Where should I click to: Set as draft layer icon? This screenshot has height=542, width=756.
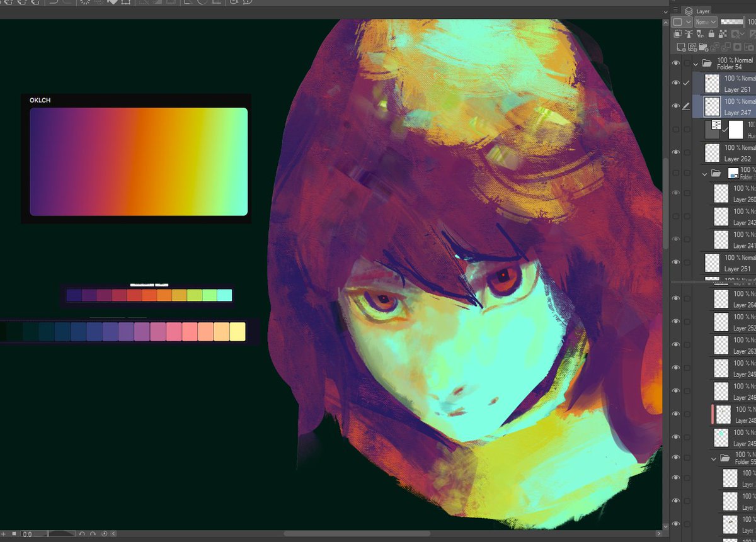pyautogui.click(x=700, y=33)
